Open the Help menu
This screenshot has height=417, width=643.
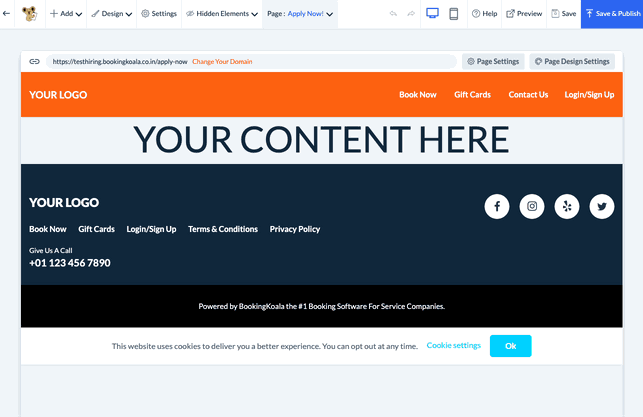pos(484,14)
